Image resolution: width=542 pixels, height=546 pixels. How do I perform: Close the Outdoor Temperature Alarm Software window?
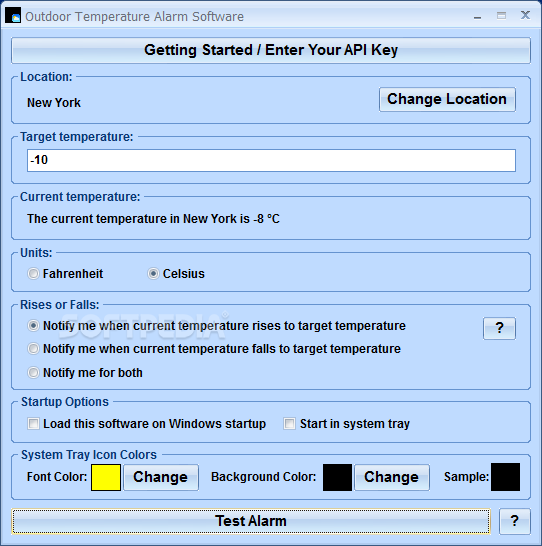(525, 15)
